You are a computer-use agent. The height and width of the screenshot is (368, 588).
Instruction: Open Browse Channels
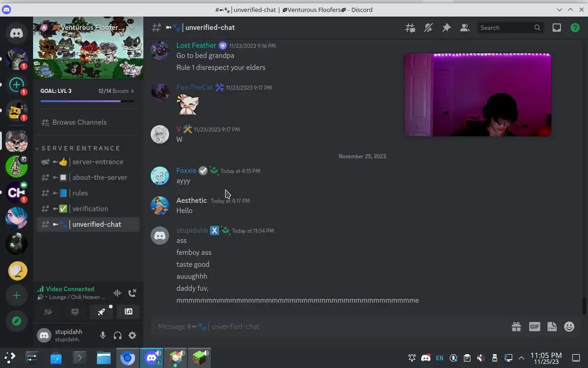click(88, 122)
